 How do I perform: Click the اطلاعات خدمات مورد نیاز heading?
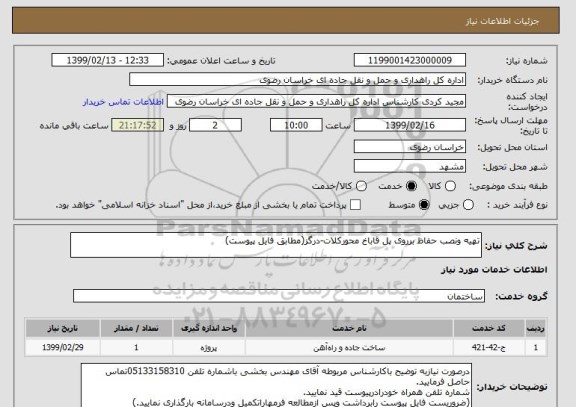coord(494,270)
